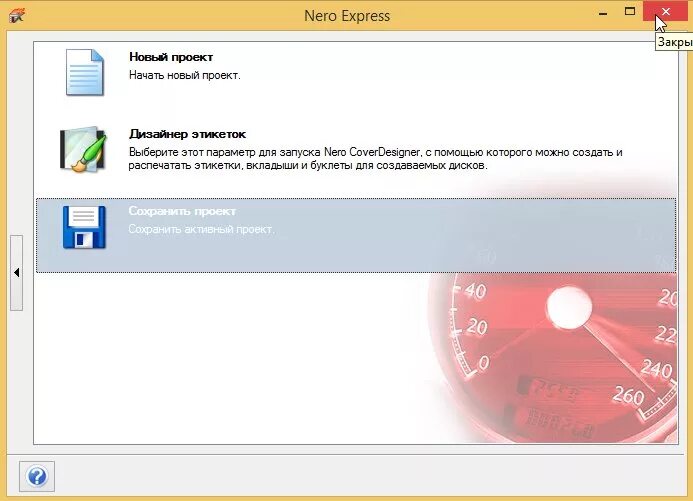Image resolution: width=693 pixels, height=501 pixels.
Task: Close the Nero Express window
Action: [666, 11]
